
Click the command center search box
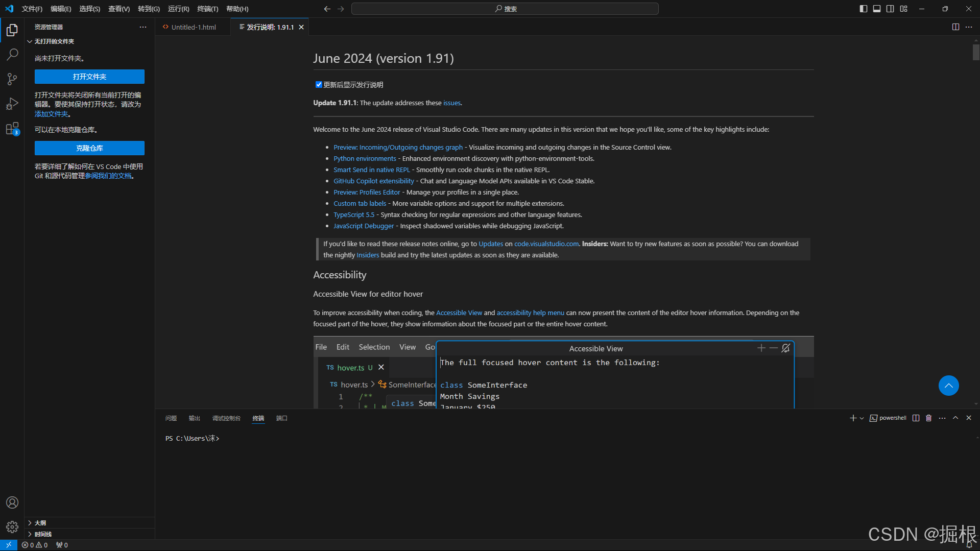pyautogui.click(x=505, y=9)
